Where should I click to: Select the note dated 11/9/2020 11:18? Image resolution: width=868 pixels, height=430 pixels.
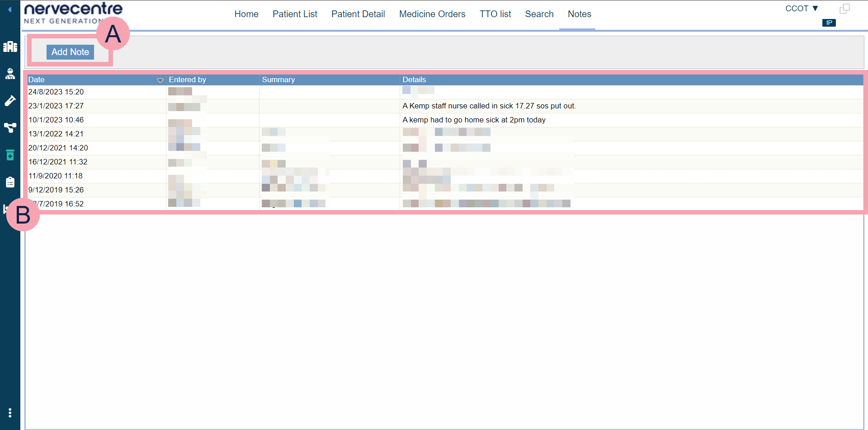[56, 176]
